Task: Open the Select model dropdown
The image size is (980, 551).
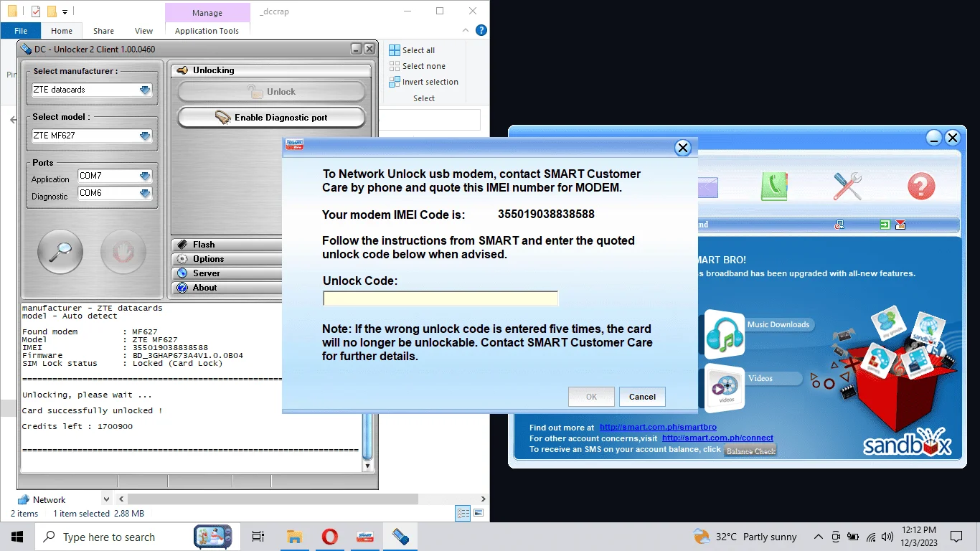Action: pyautogui.click(x=146, y=136)
